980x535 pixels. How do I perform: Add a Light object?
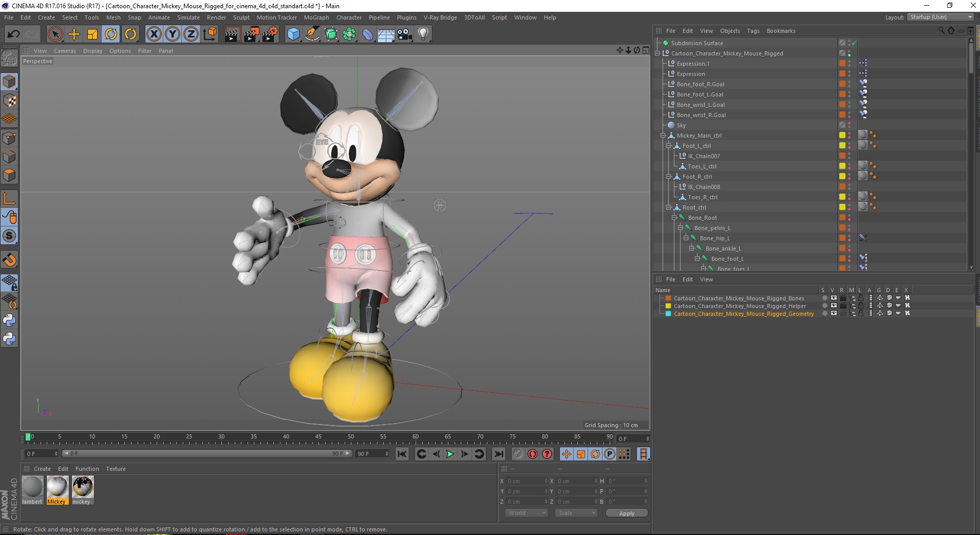[423, 34]
